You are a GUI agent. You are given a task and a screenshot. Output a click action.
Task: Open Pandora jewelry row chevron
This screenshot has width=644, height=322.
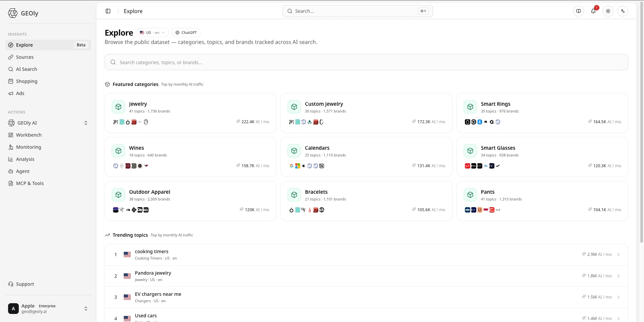pyautogui.click(x=619, y=276)
